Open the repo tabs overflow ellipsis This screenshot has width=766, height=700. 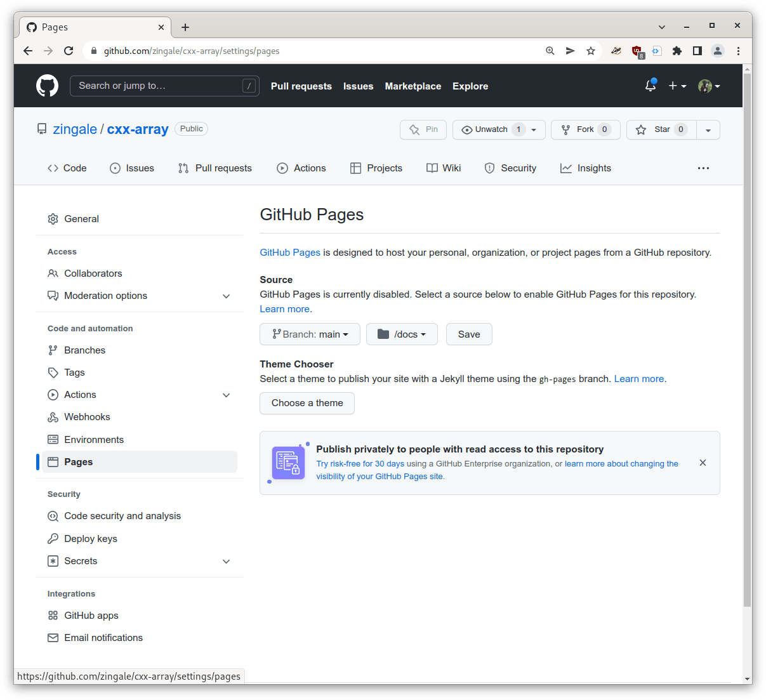[x=703, y=168]
